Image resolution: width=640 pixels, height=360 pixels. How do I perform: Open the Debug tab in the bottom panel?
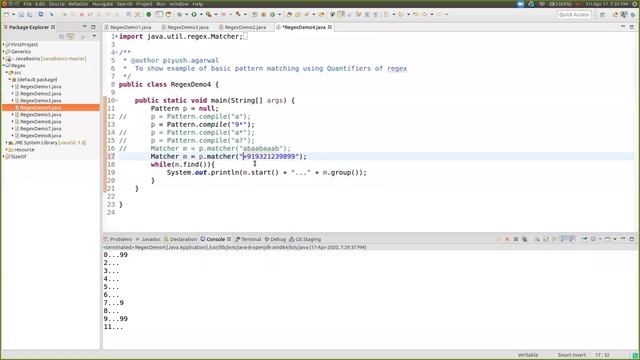(275, 239)
